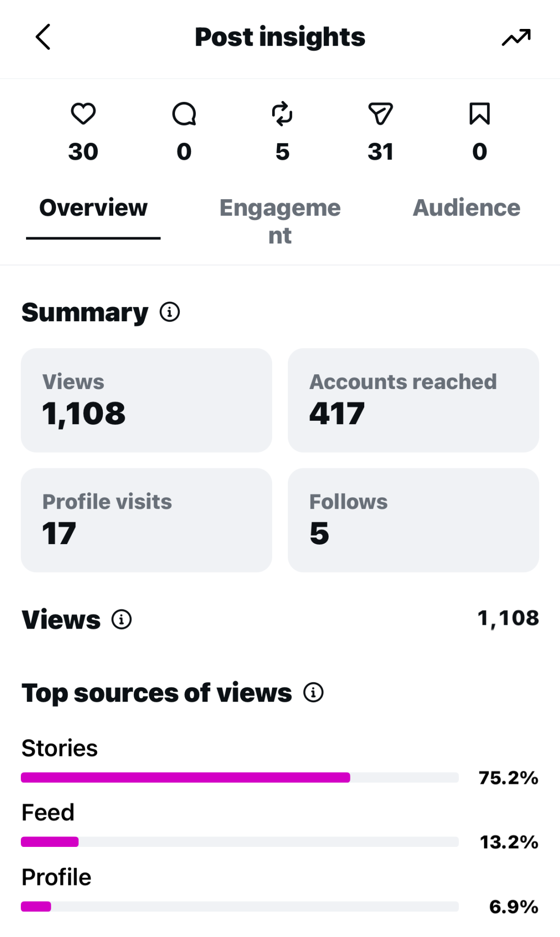Show info for the Views section

tap(121, 620)
